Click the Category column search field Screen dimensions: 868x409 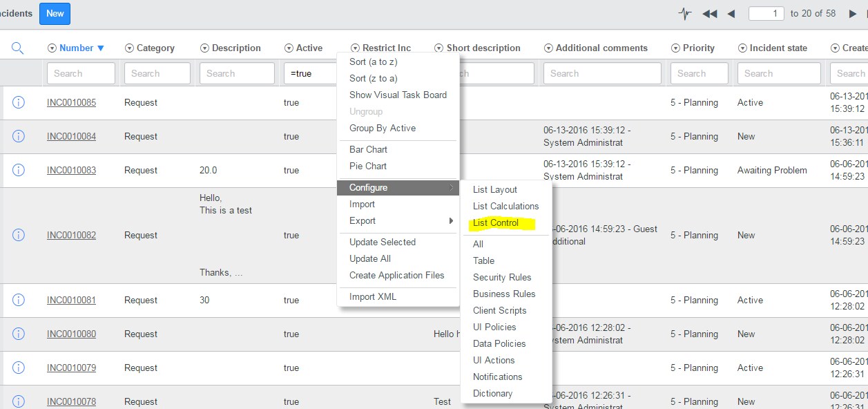click(157, 73)
